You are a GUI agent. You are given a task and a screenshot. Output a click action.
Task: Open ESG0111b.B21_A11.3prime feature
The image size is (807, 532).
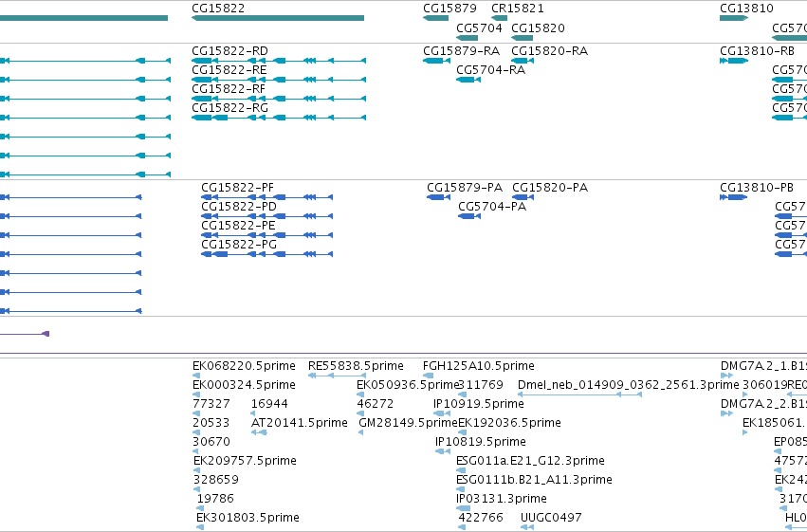pyautogui.click(x=534, y=480)
